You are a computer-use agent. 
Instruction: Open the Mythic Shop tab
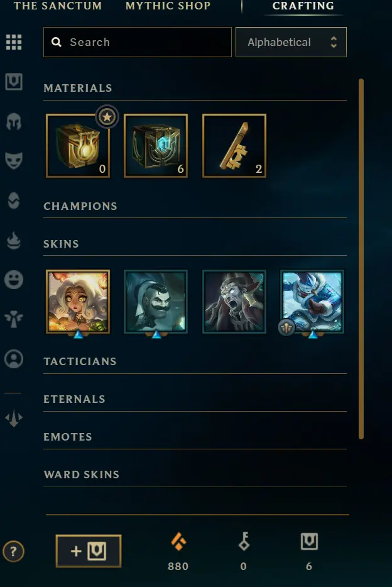coord(168,6)
